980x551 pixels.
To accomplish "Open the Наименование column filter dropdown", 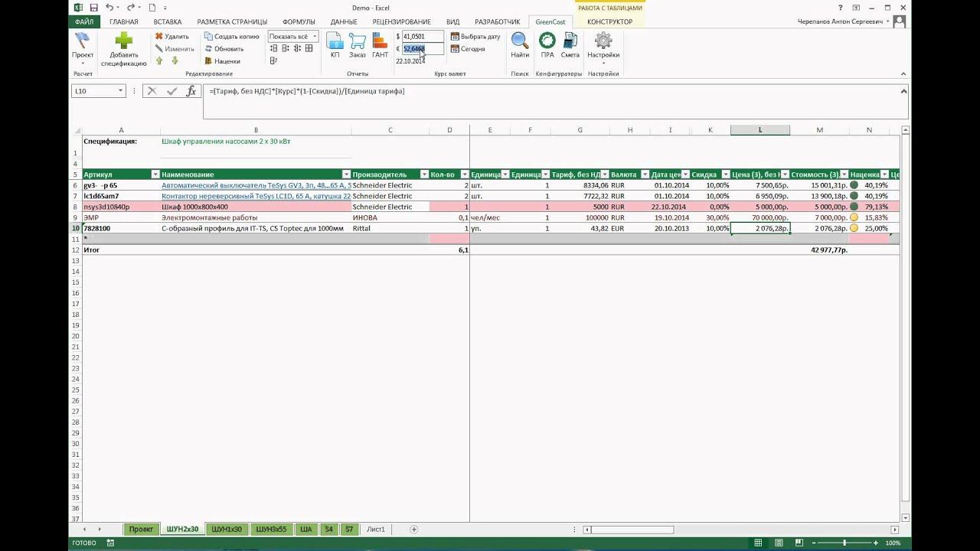I will (346, 174).
